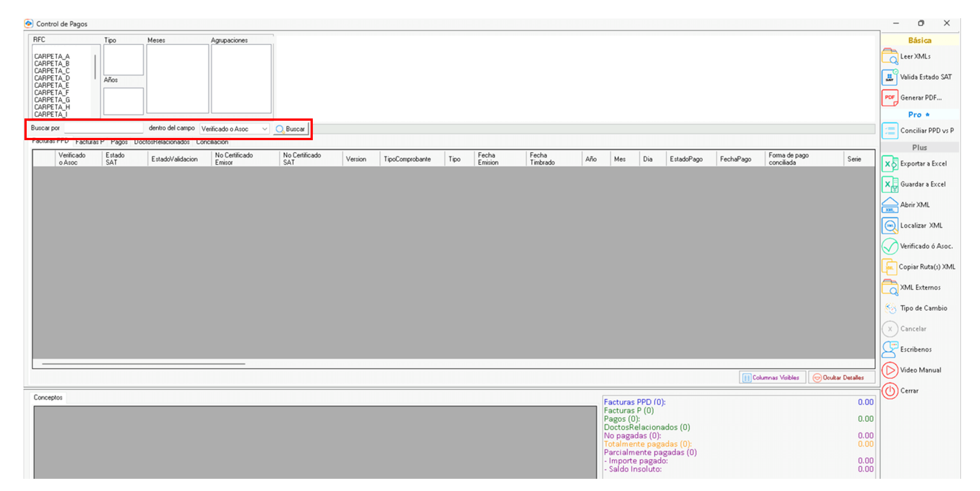This screenshot has height=491, width=980.
Task: Click the Columnas Visibles button
Action: click(772, 378)
